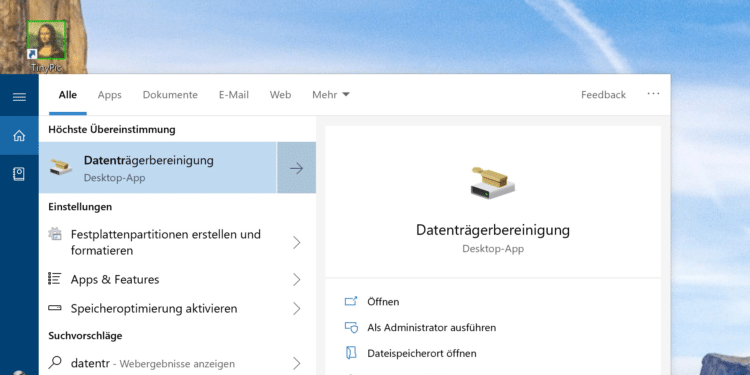The width and height of the screenshot is (750, 375).
Task: Switch to the Alle tab
Action: pos(67,95)
